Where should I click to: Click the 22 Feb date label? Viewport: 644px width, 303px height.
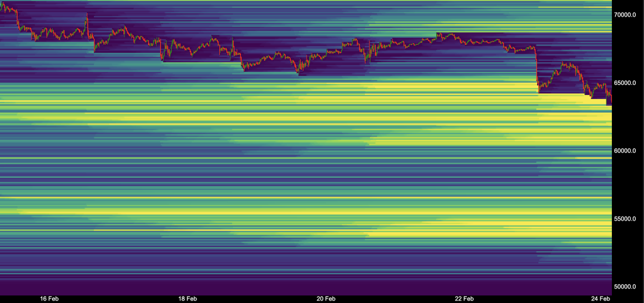click(x=464, y=298)
